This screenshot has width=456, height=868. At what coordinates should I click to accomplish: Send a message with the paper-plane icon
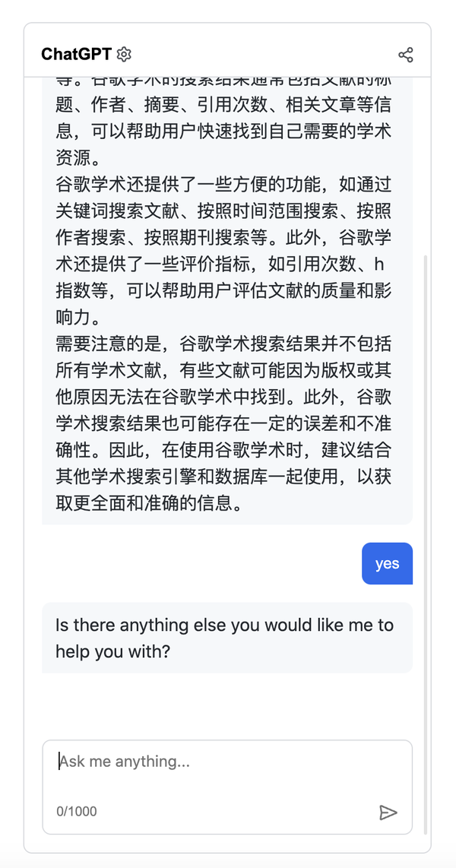pos(389,813)
